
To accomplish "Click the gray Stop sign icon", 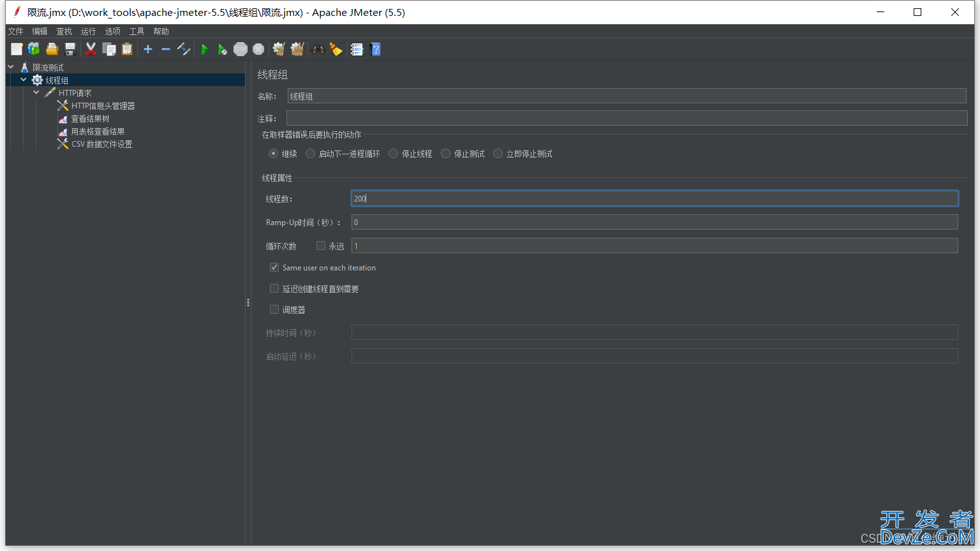I will pos(241,49).
